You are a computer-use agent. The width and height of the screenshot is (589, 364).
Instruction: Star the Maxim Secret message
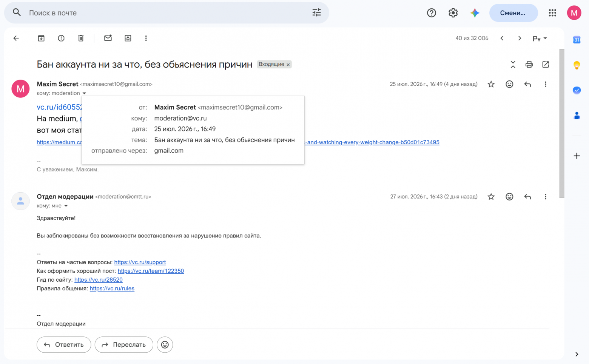[491, 84]
